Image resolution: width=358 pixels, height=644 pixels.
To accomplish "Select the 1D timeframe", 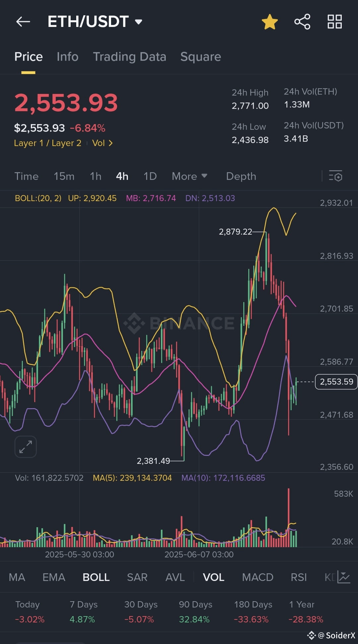I will (x=150, y=176).
